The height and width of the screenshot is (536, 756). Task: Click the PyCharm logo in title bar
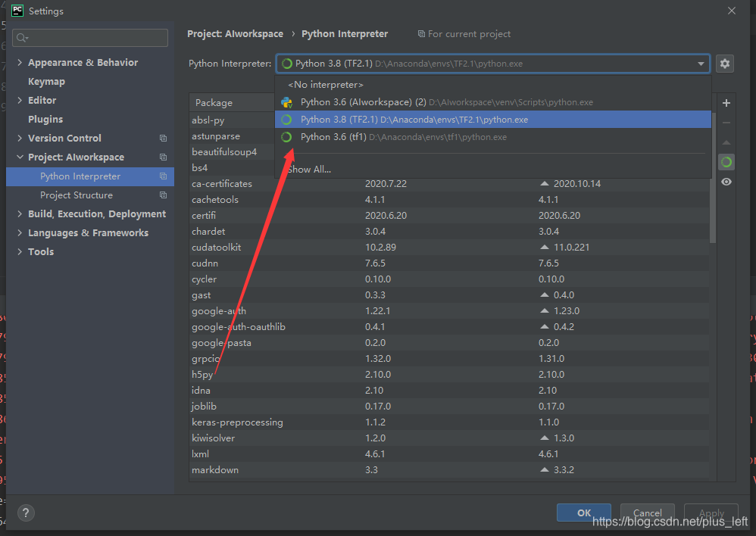(x=17, y=11)
